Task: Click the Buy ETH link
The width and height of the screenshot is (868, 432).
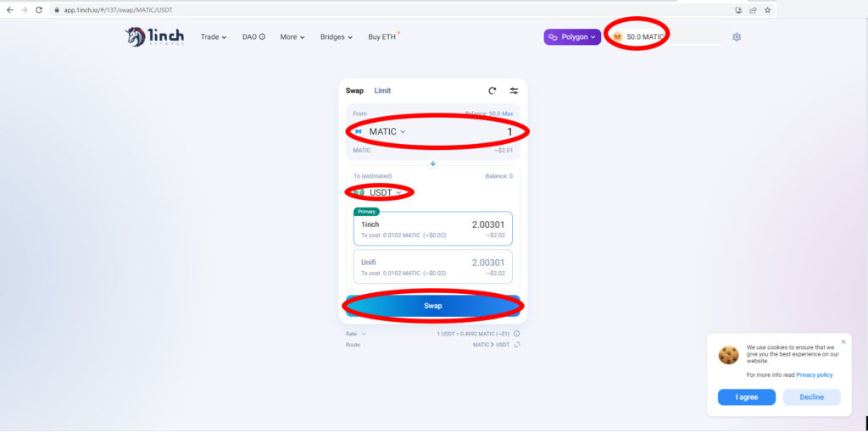Action: pyautogui.click(x=384, y=37)
